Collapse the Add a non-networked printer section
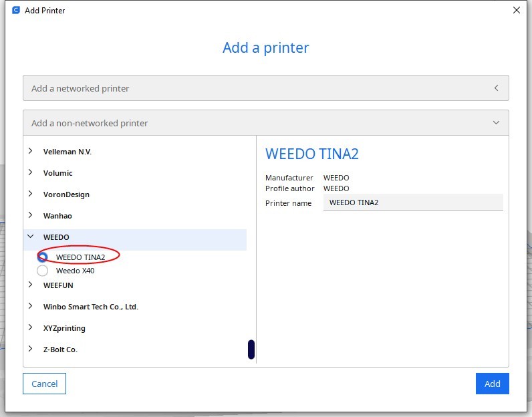The width and height of the screenshot is (532, 417). 265,123
